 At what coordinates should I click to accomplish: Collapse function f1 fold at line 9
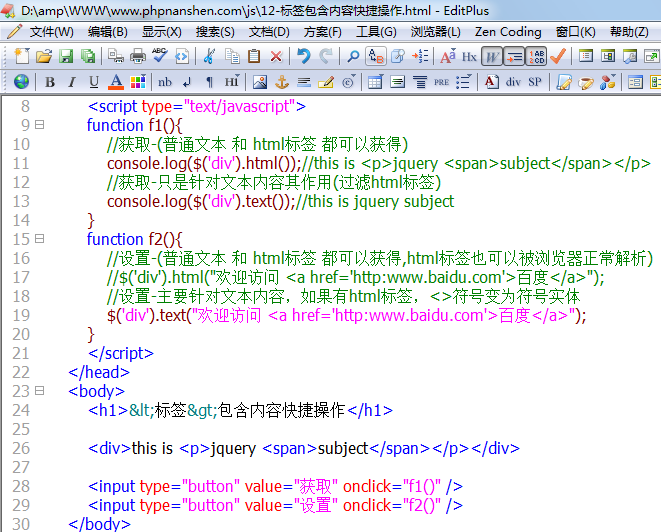pos(40,125)
